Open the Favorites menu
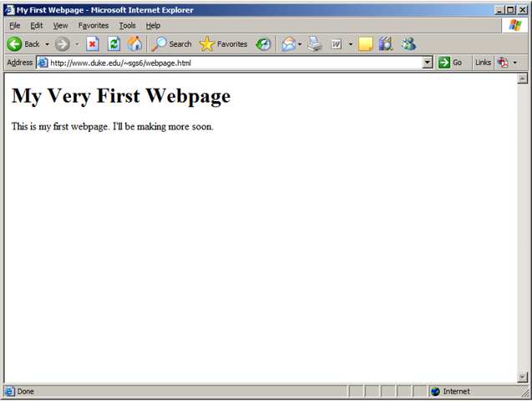Screen dimensions: 532x401 click(x=94, y=25)
